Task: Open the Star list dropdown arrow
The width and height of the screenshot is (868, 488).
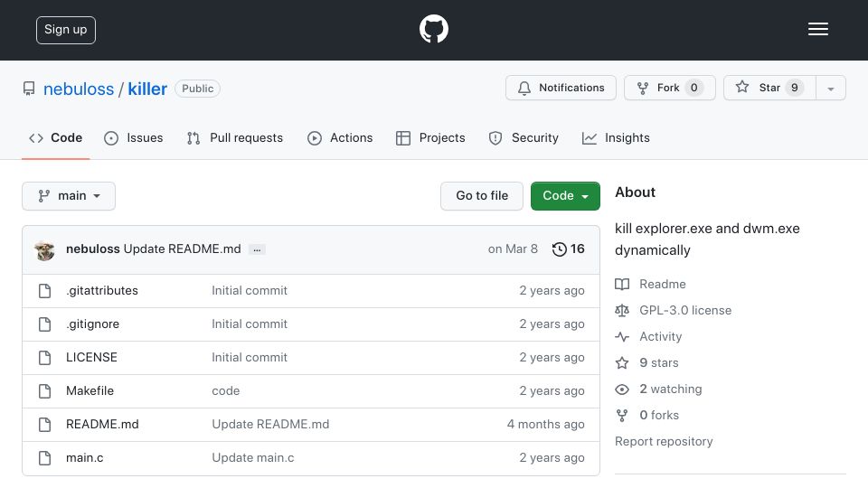Action: [x=830, y=88]
